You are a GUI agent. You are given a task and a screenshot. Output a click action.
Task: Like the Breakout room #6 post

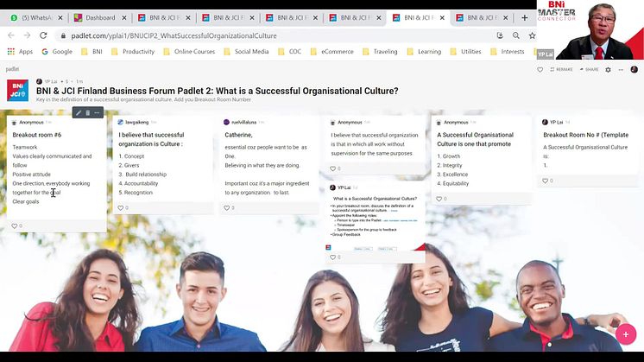point(15,226)
